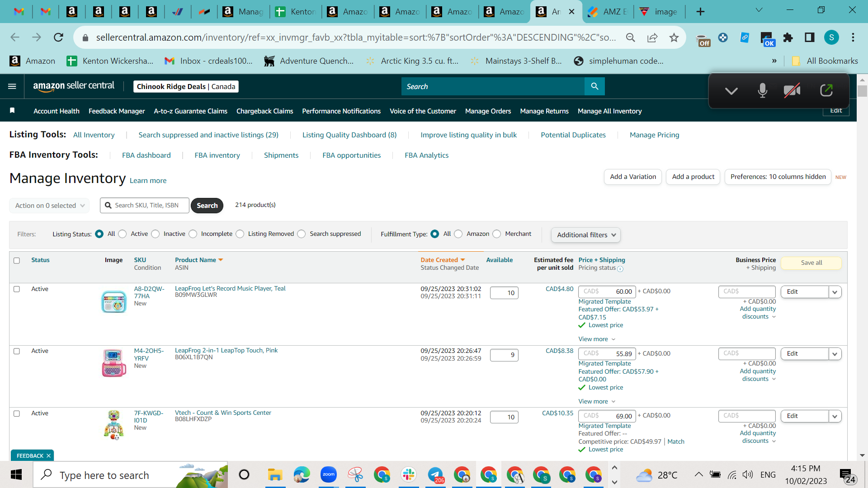The width and height of the screenshot is (868, 488).
Task: Check the LeapFrog Music Player row checkbox
Action: click(x=17, y=289)
